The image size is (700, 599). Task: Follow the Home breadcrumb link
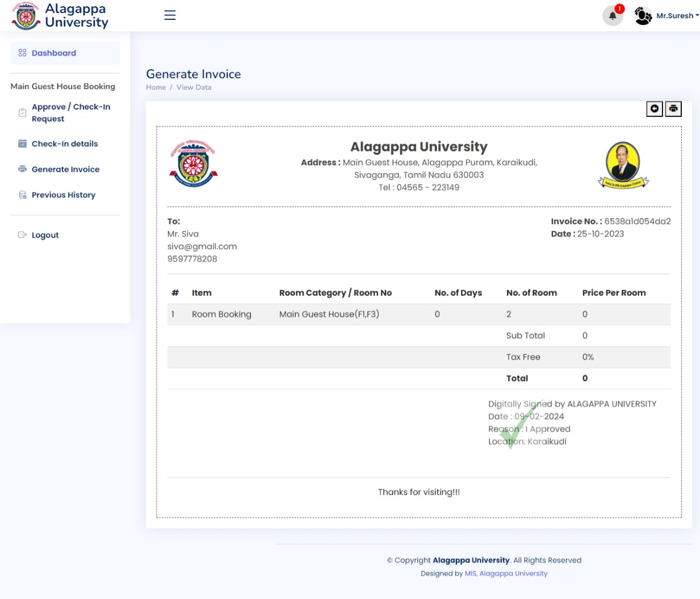[156, 87]
